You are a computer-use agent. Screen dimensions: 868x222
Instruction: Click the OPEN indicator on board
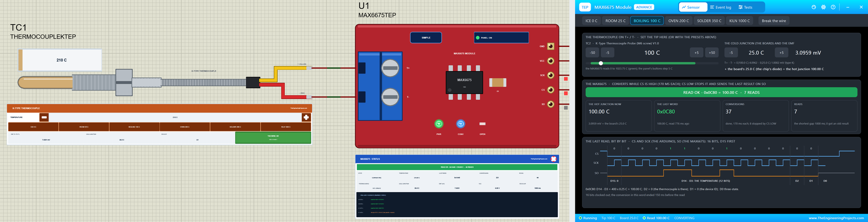click(482, 124)
